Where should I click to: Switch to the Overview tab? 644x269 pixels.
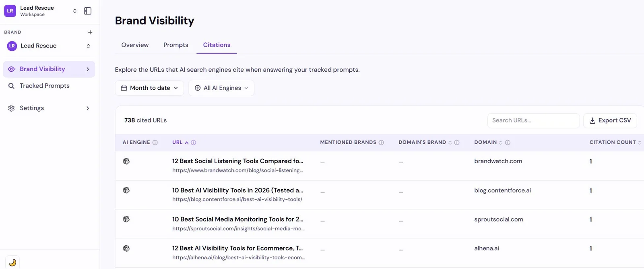(135, 45)
